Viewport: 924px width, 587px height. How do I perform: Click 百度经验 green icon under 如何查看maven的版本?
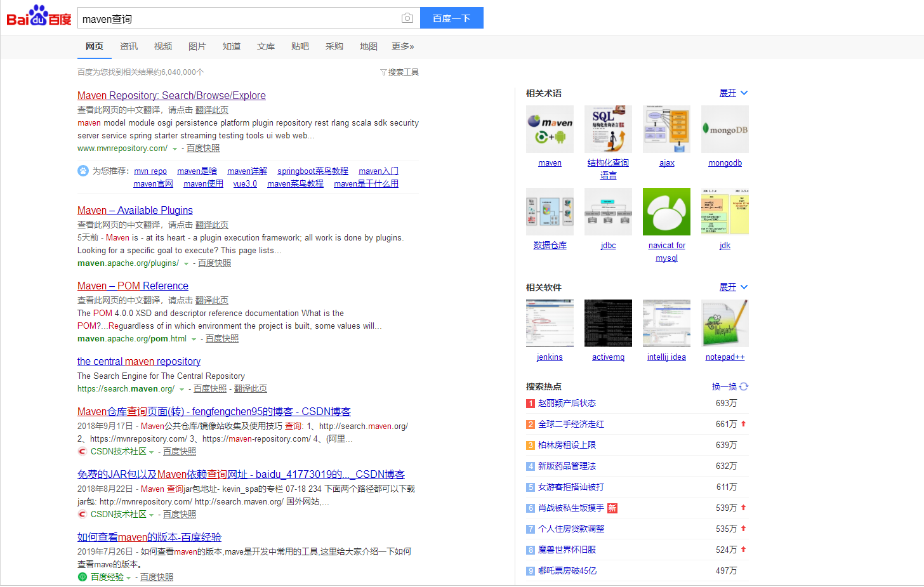coord(82,577)
